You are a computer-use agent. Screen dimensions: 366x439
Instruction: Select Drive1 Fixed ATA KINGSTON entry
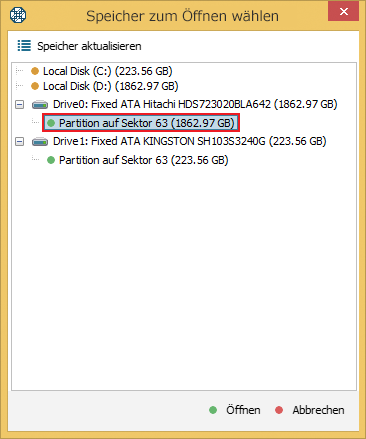point(189,141)
